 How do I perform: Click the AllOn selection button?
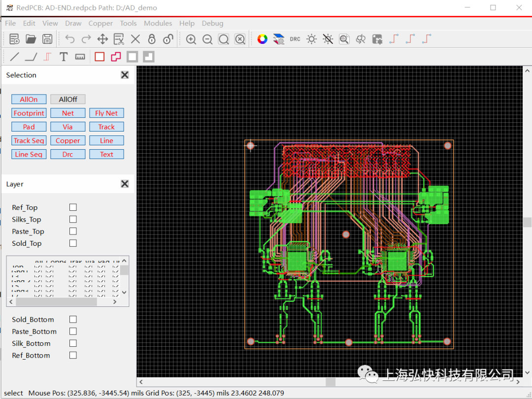click(29, 99)
